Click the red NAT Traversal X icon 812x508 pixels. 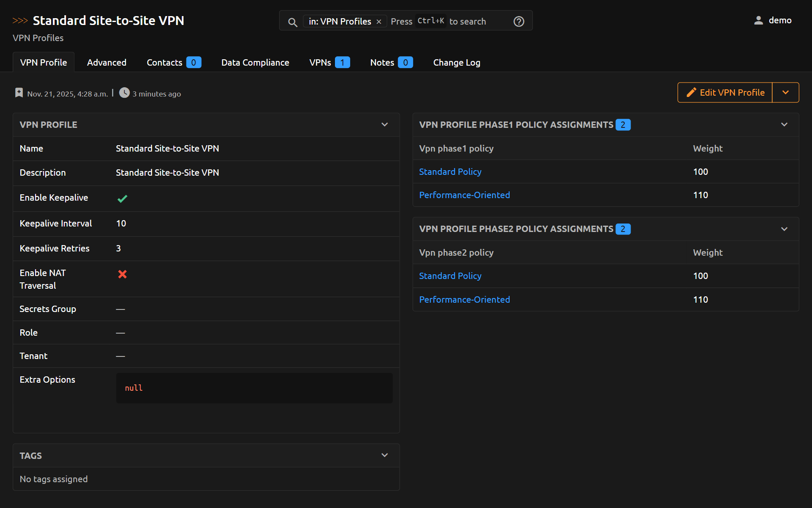(122, 274)
